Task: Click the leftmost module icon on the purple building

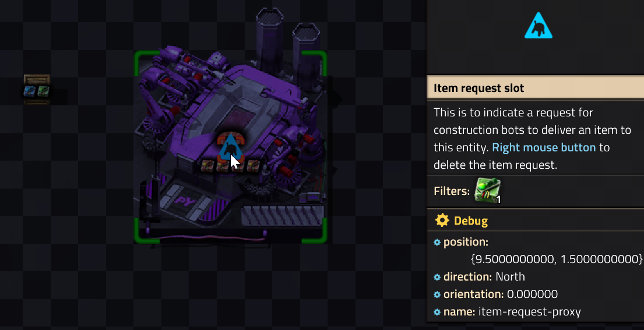Action: [207, 166]
